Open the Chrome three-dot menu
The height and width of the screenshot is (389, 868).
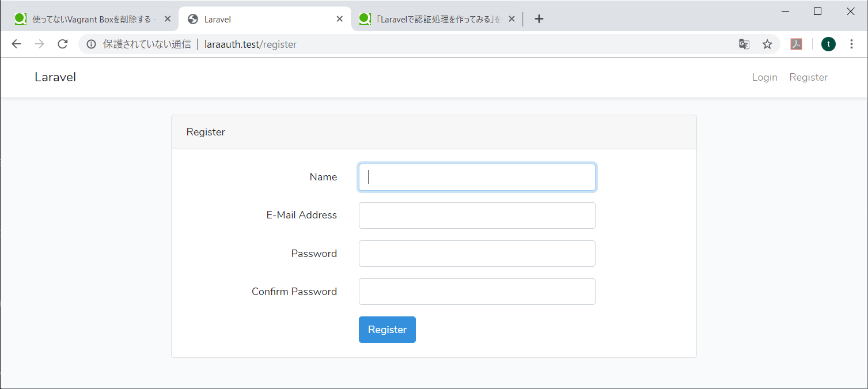coord(851,44)
